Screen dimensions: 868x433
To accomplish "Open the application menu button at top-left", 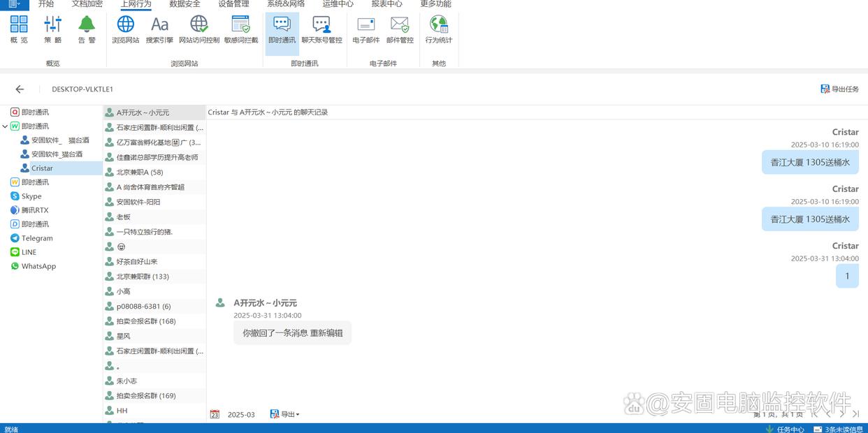I will pyautogui.click(x=14, y=4).
